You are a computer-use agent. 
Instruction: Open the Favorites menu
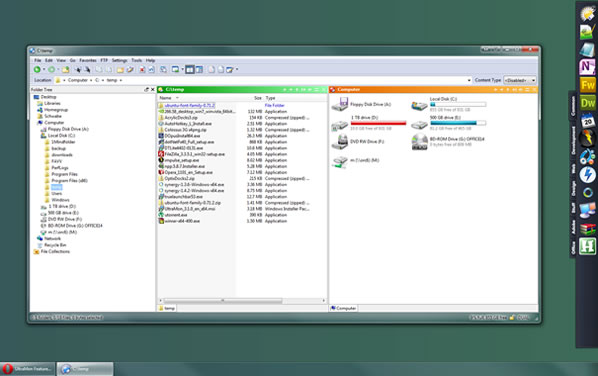[88, 60]
